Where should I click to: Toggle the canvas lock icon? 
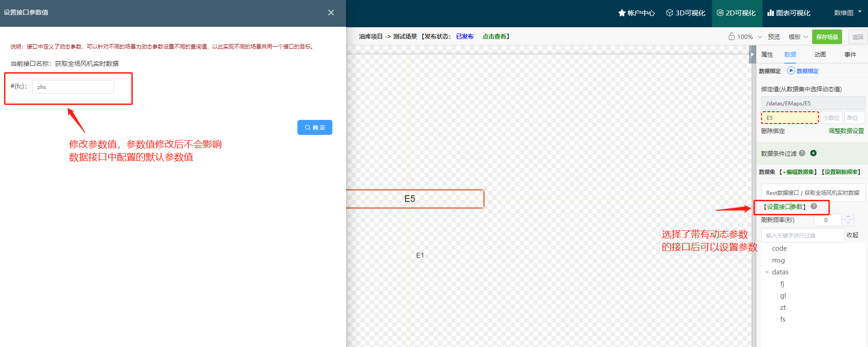tap(731, 37)
